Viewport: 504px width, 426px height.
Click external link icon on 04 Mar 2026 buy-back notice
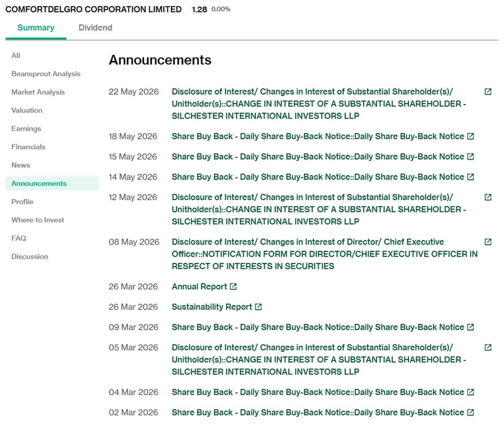pyautogui.click(x=470, y=392)
